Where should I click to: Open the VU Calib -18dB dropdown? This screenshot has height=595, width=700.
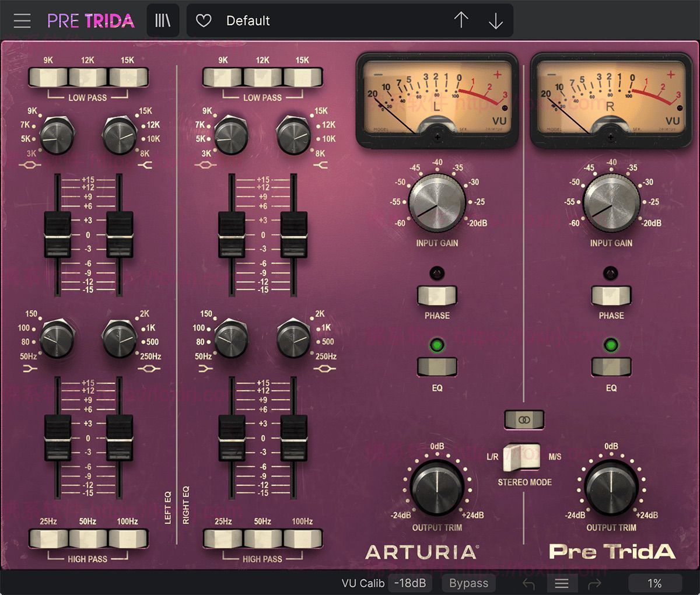click(x=410, y=583)
